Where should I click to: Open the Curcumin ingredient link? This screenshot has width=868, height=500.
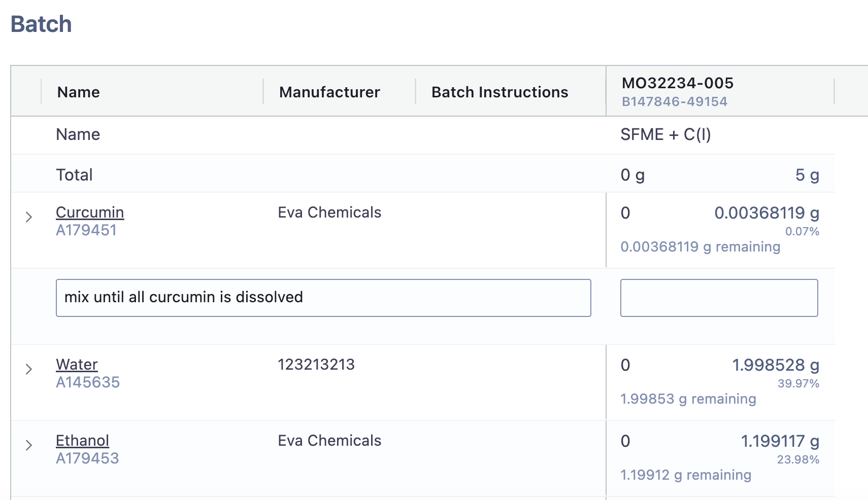point(90,212)
